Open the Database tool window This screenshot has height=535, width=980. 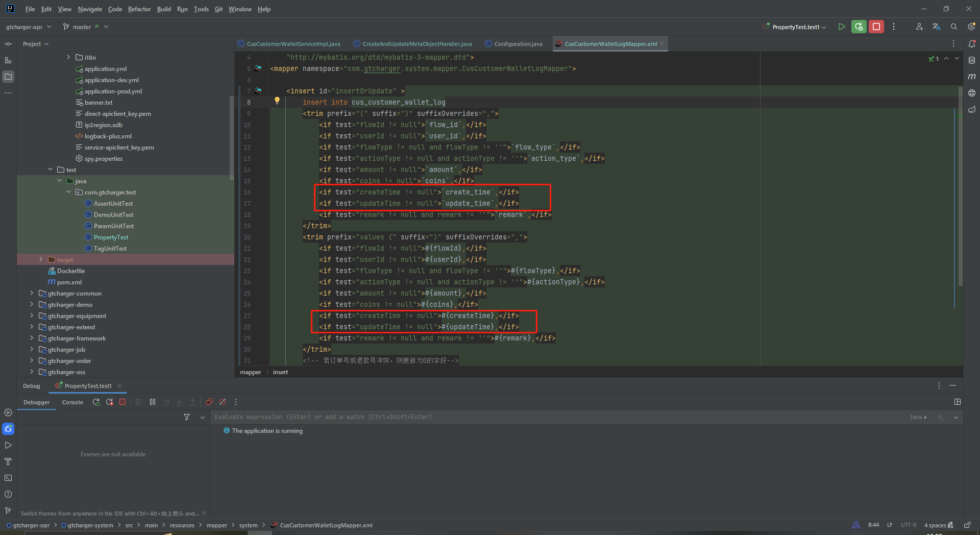[972, 60]
